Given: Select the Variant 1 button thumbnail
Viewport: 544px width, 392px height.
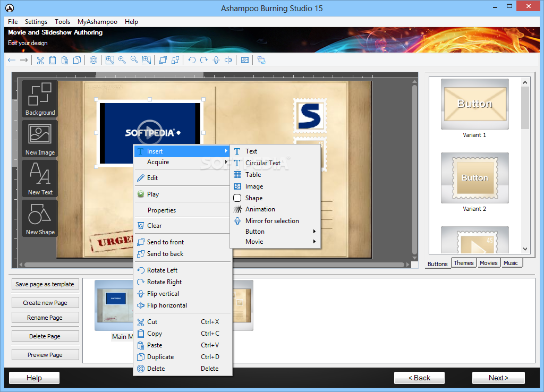Looking at the screenshot, I should 474,104.
